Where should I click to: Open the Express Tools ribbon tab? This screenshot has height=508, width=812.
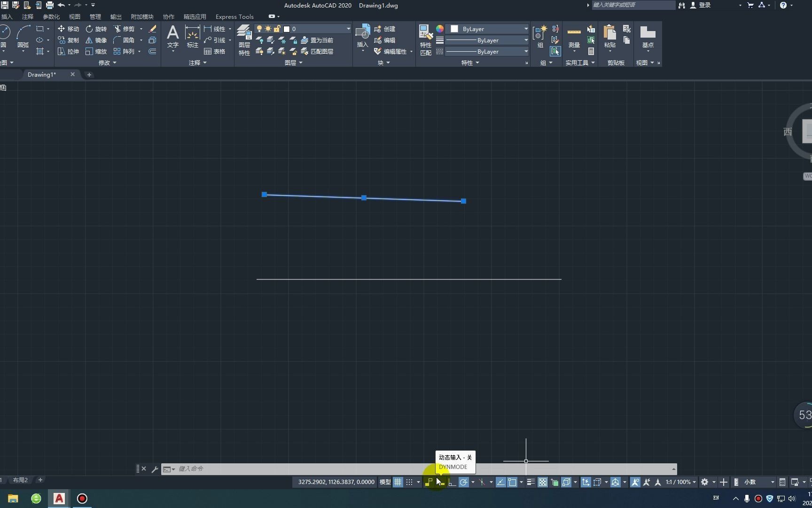[234, 16]
